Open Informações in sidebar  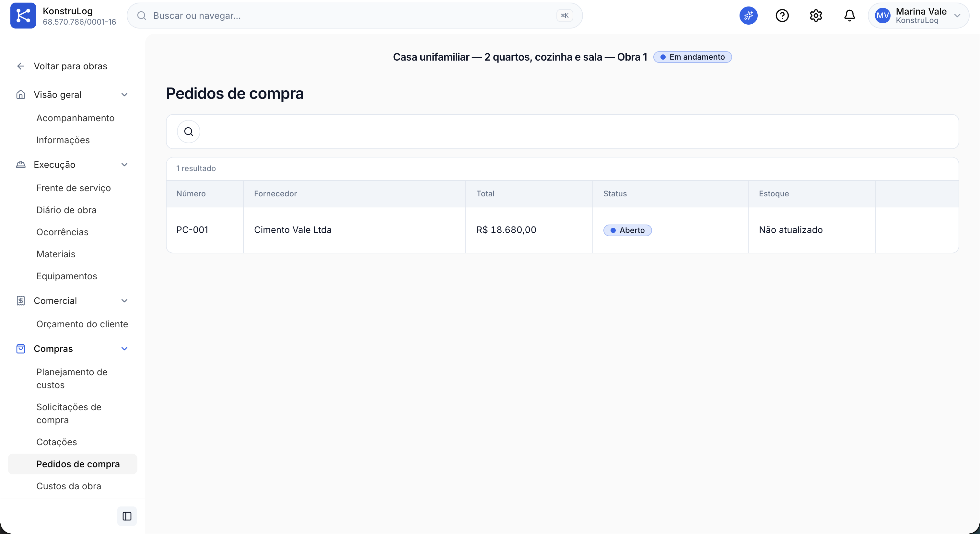click(63, 140)
